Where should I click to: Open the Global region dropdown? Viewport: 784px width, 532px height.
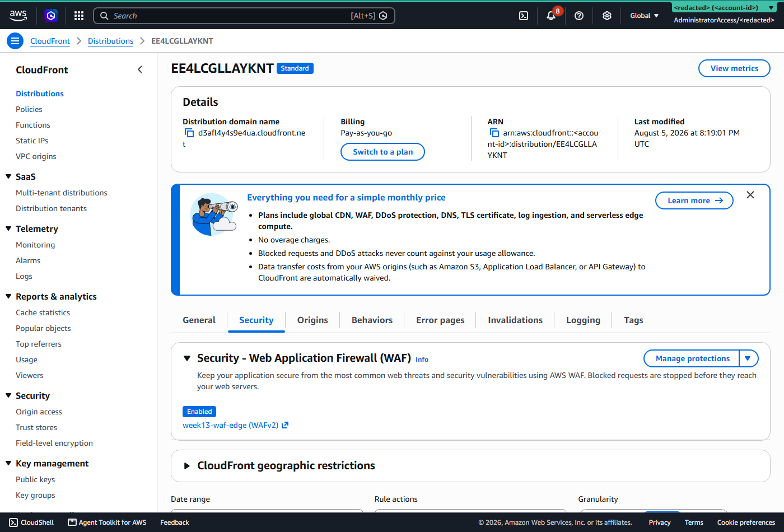pos(644,16)
